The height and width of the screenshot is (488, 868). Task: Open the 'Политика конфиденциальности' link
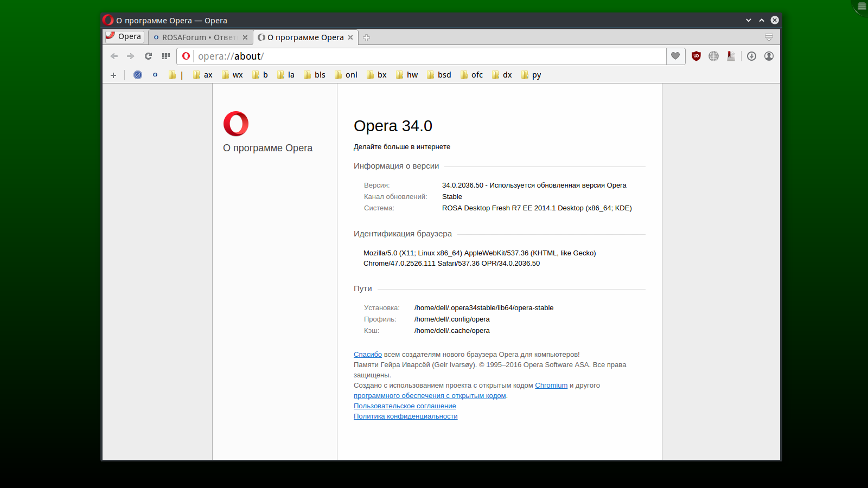[x=406, y=416]
